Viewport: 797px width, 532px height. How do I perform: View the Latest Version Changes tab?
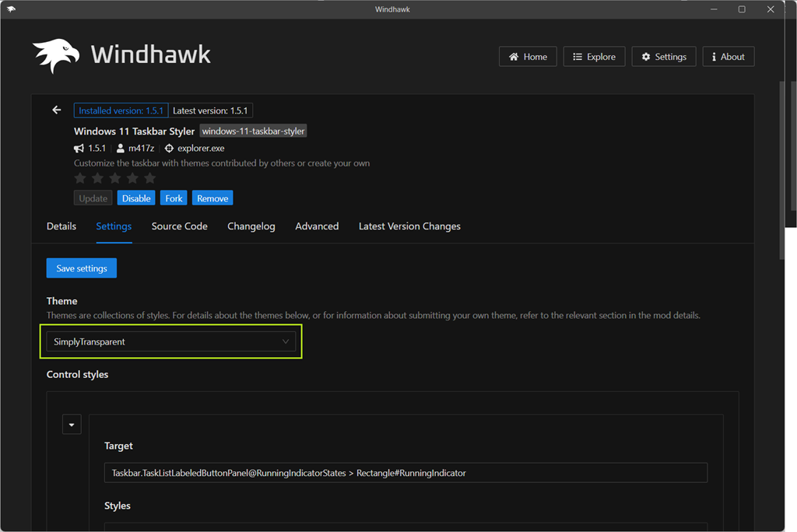coord(409,226)
